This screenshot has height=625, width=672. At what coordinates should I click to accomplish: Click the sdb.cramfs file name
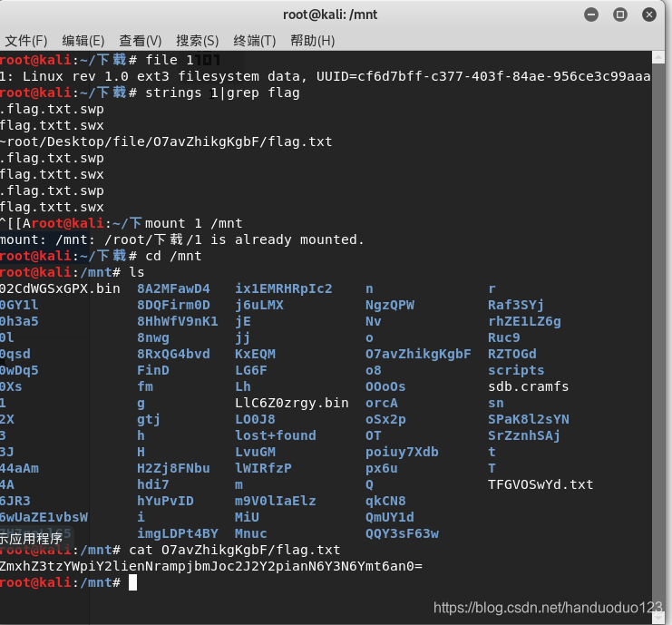pyautogui.click(x=529, y=386)
